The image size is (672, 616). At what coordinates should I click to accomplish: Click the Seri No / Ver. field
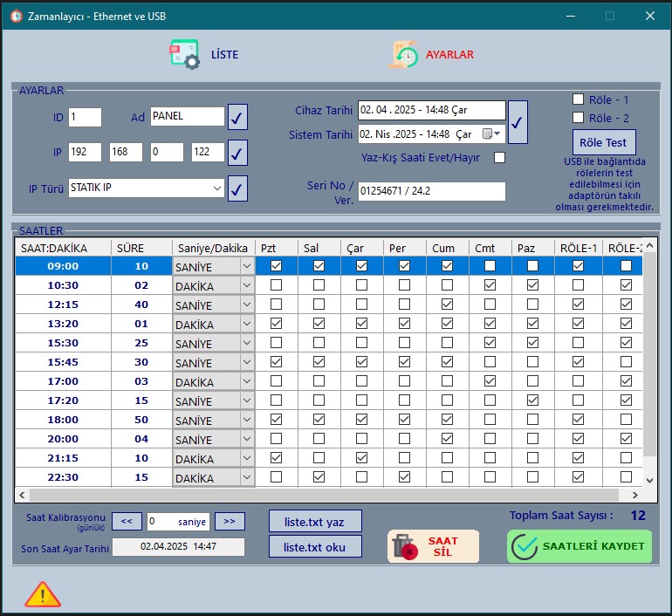click(x=432, y=191)
